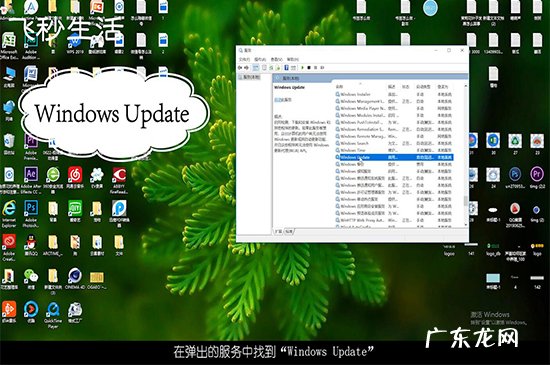Select the ABBYY FineReader desktop icon

[x=119, y=180]
